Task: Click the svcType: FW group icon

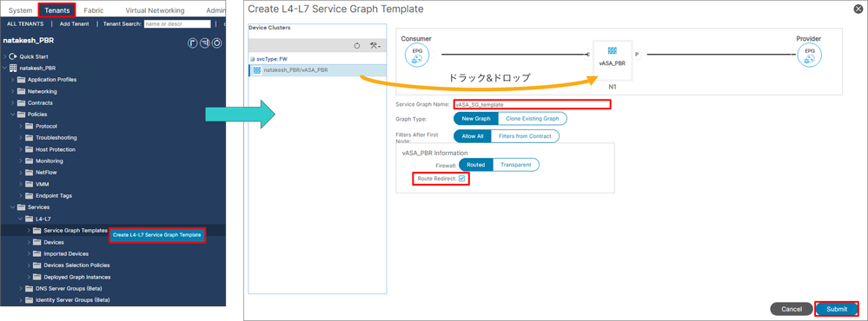Action: [x=253, y=59]
